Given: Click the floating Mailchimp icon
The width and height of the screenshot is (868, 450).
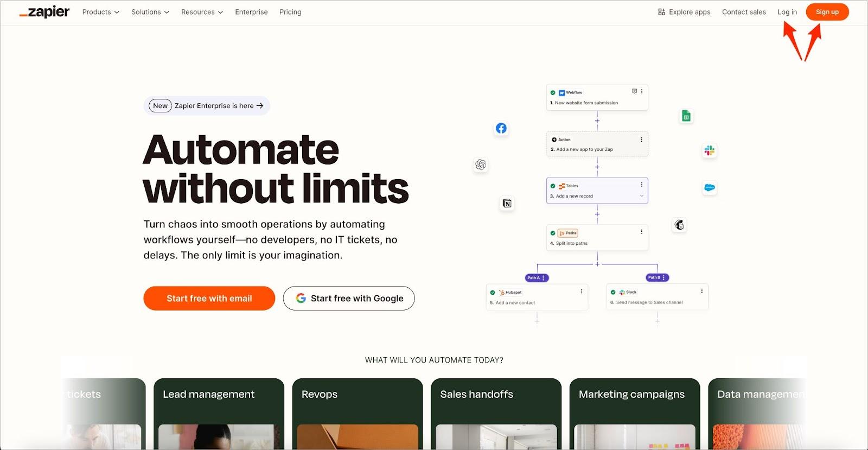Looking at the screenshot, I should pyautogui.click(x=679, y=225).
